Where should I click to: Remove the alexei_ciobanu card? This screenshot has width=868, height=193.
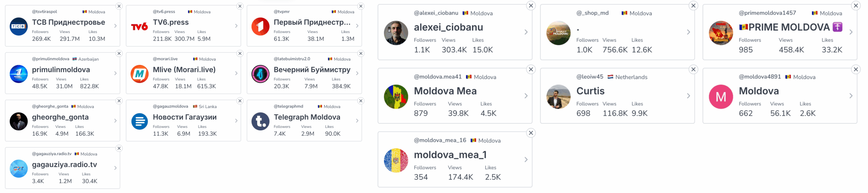click(531, 5)
